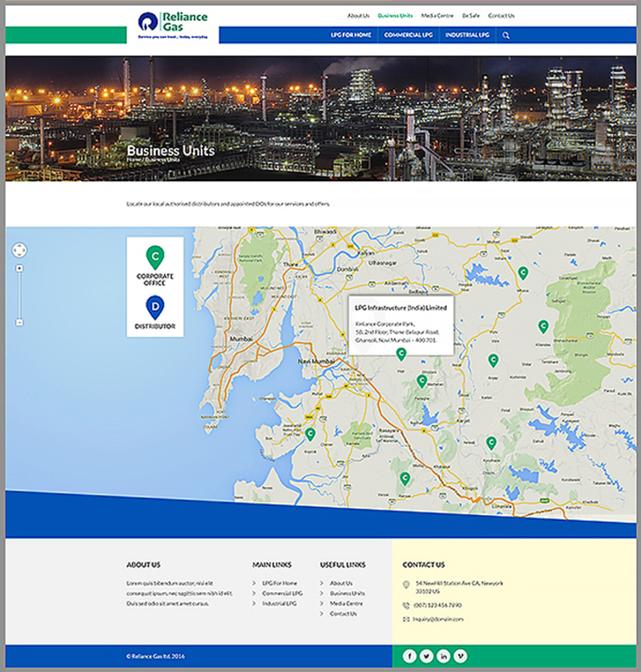This screenshot has height=672, width=641.
Task: Click the map pan compass control
Action: 19,250
